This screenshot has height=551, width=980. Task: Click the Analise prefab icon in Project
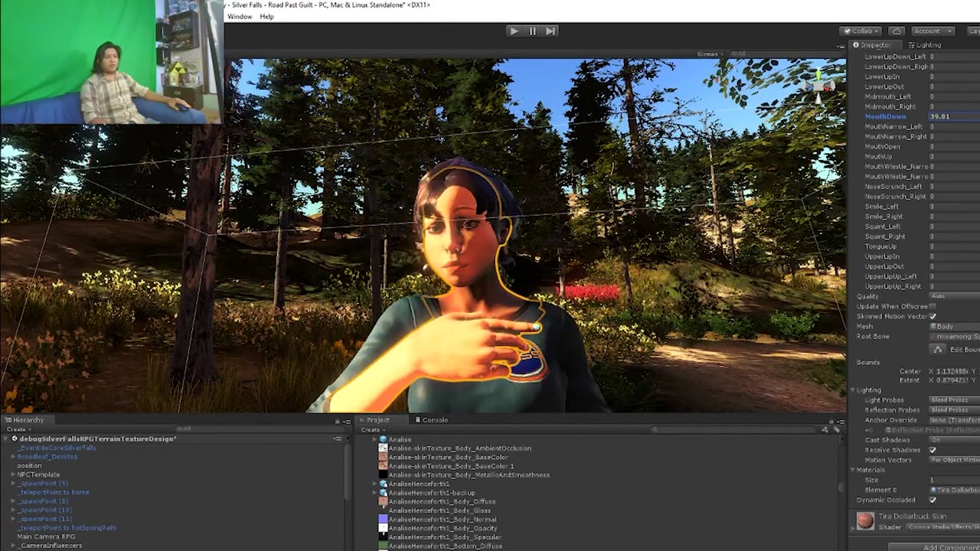click(383, 439)
